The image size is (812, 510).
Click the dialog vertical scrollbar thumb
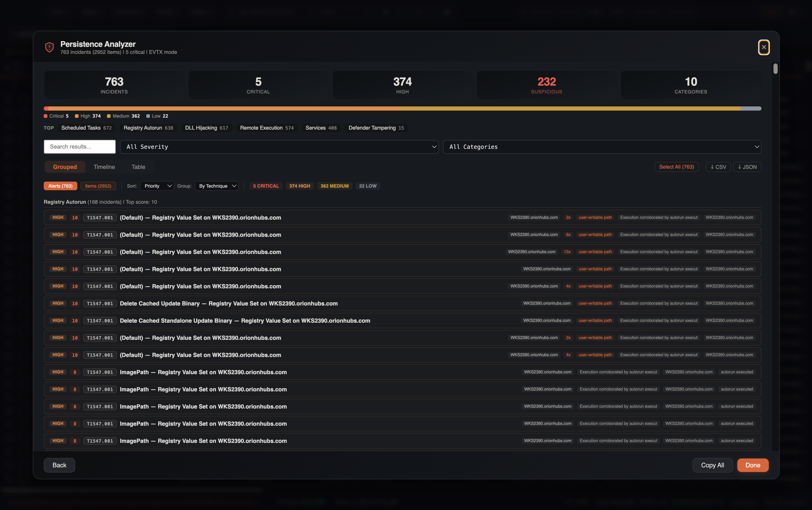[x=775, y=69]
